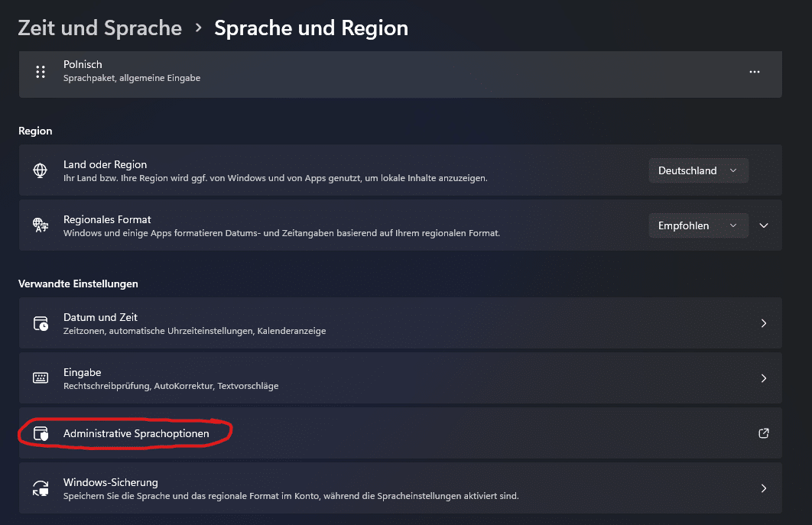Click the drag handle icon beside Polnisch
The image size is (812, 525).
[41, 72]
